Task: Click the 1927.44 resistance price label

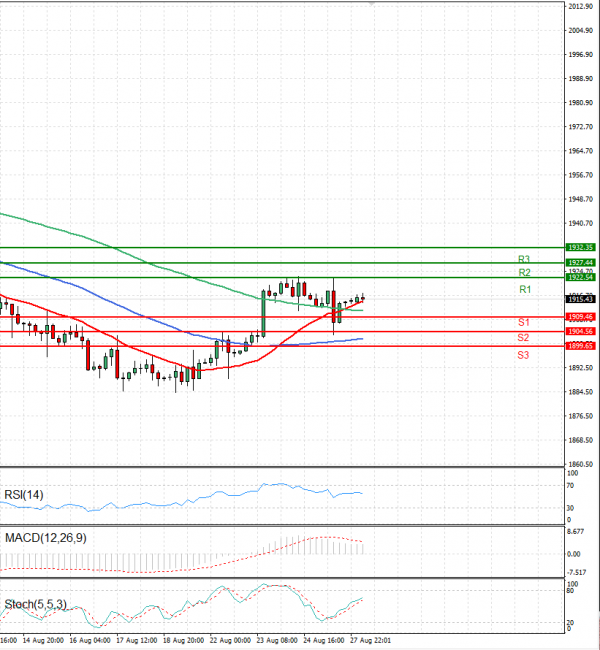Action: [x=581, y=263]
